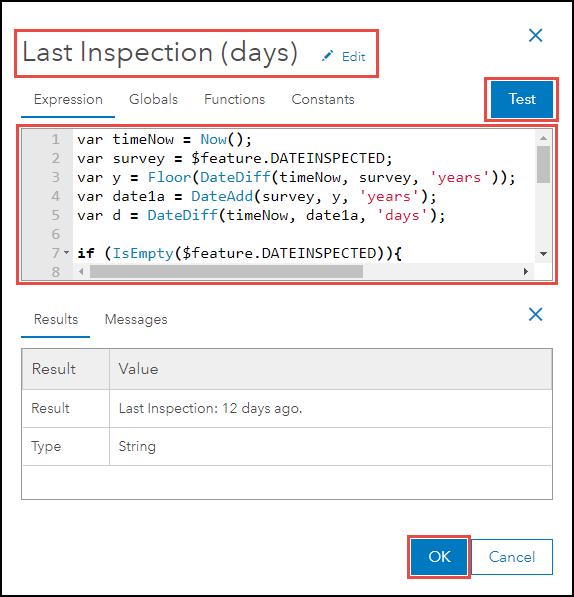Click the 'Type' row label

click(x=46, y=446)
